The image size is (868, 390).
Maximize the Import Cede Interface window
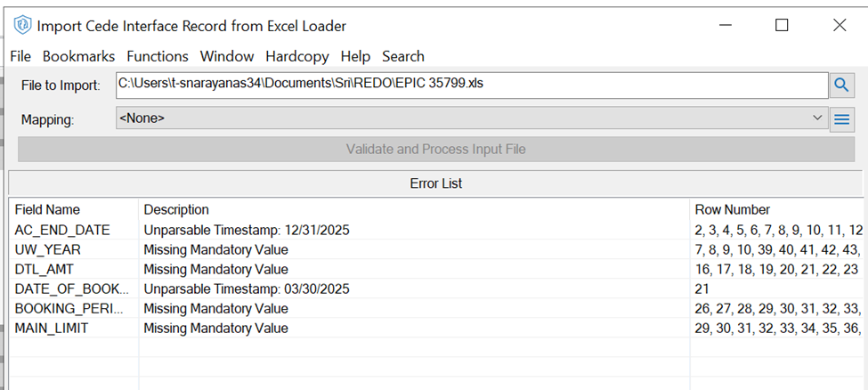pyautogui.click(x=782, y=26)
